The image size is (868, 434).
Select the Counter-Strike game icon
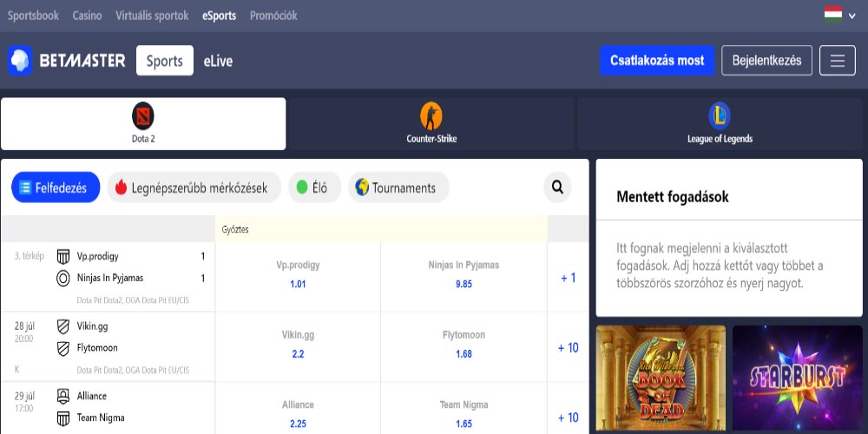tap(431, 115)
